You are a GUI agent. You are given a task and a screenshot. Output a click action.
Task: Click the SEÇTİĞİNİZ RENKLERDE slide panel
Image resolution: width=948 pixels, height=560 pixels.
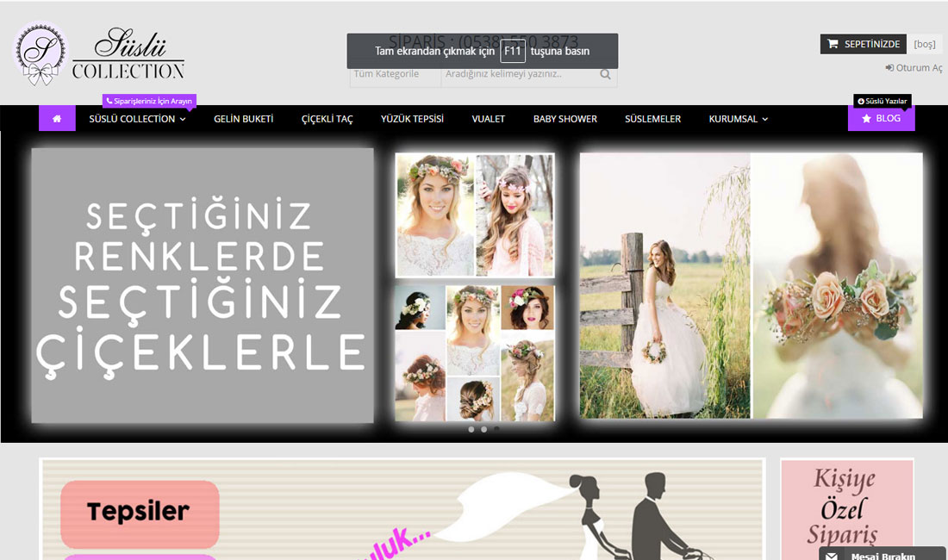pyautogui.click(x=203, y=286)
